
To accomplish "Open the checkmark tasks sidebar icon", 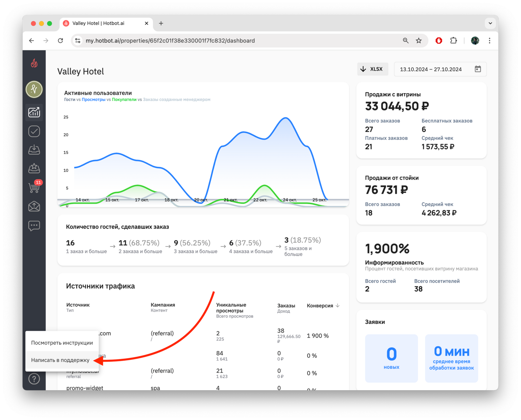I will pos(34,131).
